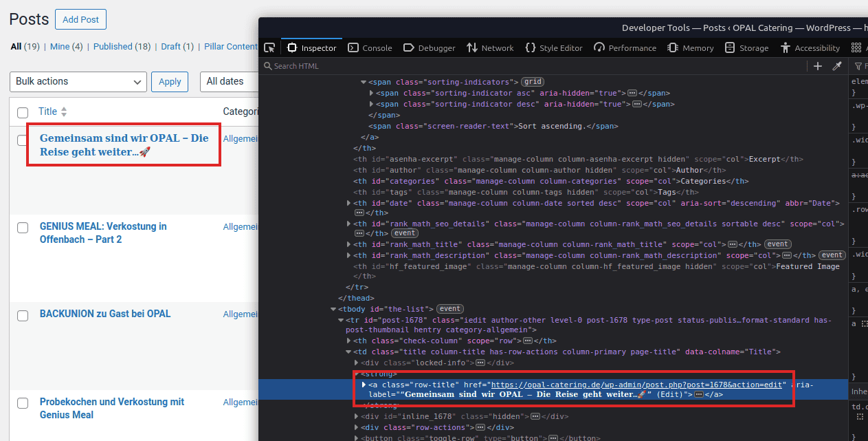
Task: Tick the select-all checkbox beside Title
Action: pyautogui.click(x=23, y=112)
